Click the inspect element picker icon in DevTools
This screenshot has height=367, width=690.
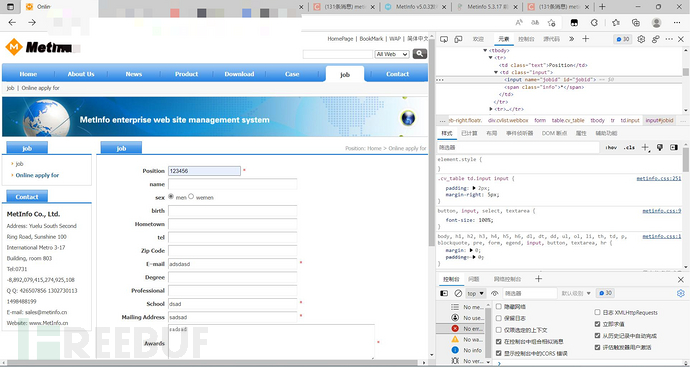[444, 39]
